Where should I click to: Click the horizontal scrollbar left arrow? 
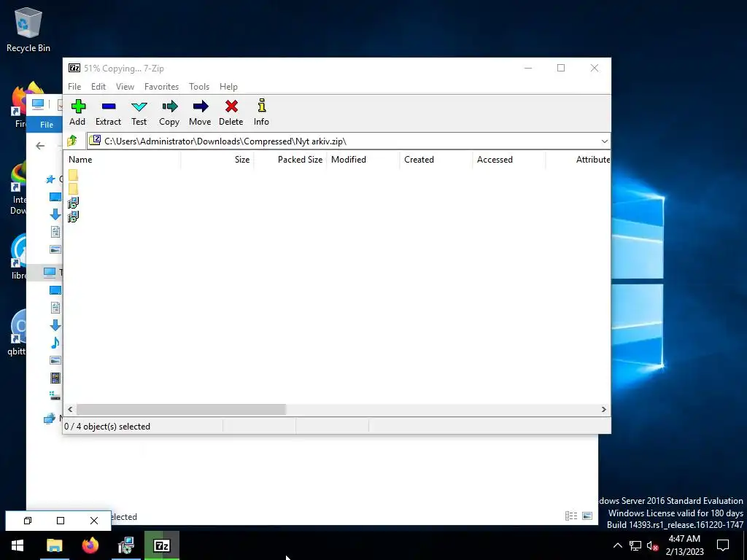pyautogui.click(x=70, y=410)
